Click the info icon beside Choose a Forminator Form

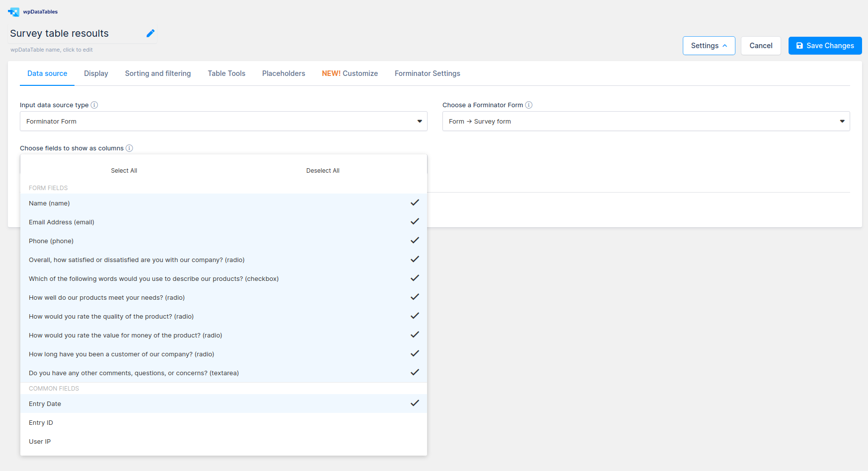pos(529,105)
